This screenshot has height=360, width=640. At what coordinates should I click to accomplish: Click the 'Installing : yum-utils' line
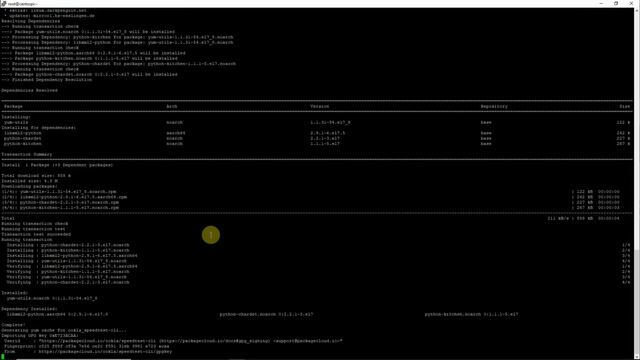pos(67,261)
